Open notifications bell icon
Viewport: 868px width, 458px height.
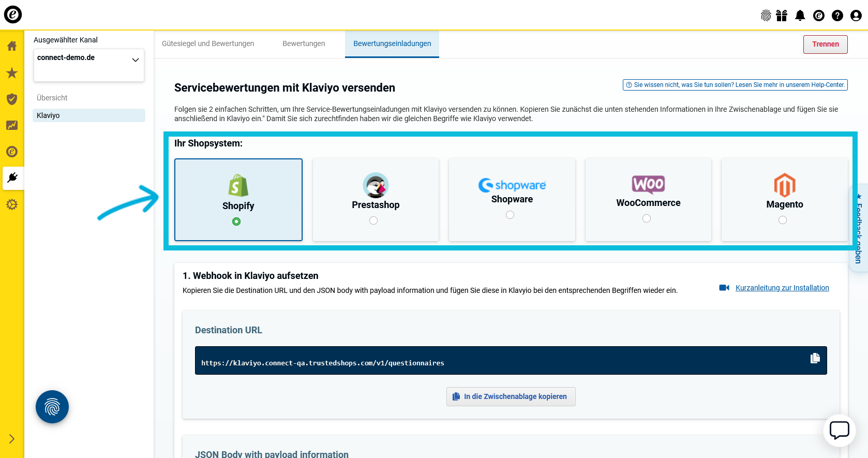click(x=800, y=16)
